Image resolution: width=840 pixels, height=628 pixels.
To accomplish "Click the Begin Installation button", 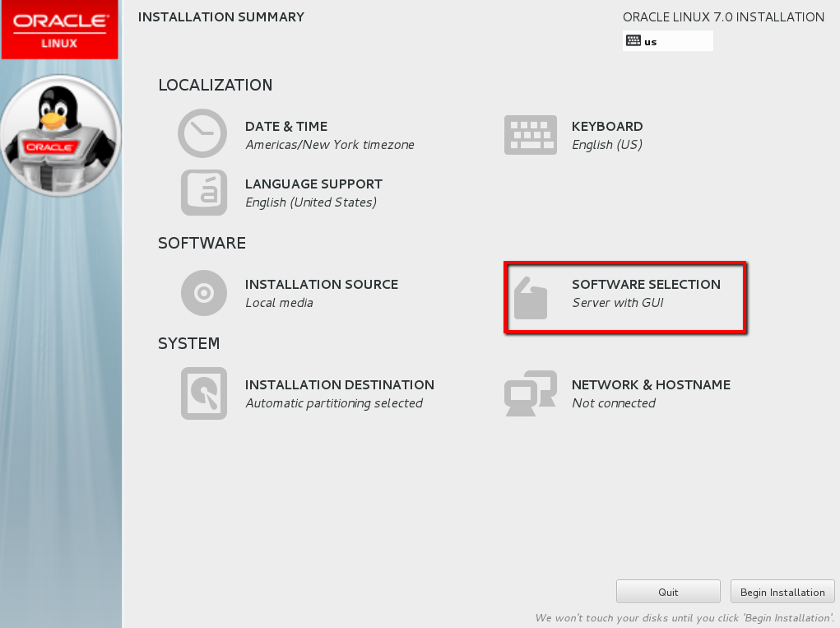I will coord(782,592).
